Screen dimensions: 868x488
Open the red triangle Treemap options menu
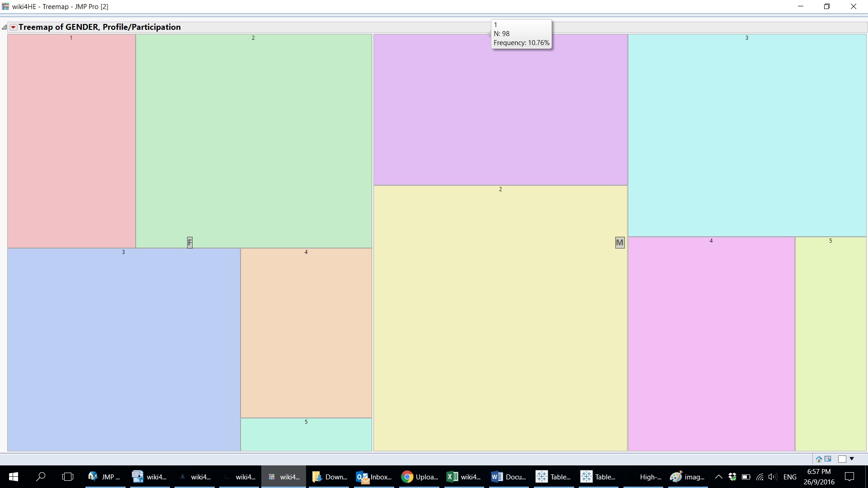[x=14, y=27]
